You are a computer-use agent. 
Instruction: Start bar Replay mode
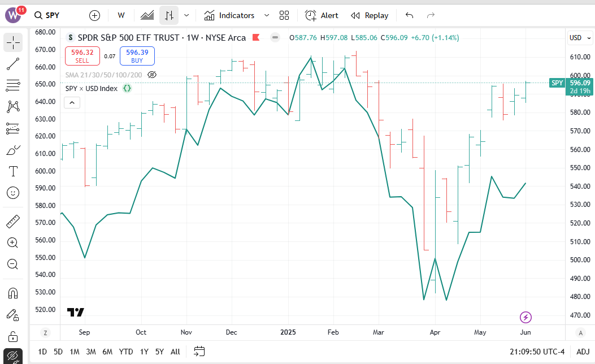tap(370, 16)
